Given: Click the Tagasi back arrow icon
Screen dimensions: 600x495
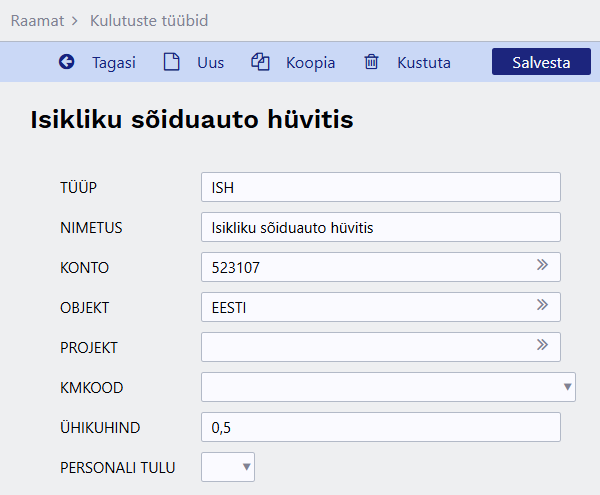Looking at the screenshot, I should click(67, 62).
